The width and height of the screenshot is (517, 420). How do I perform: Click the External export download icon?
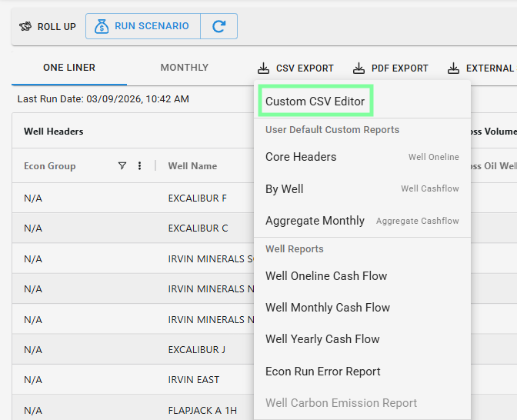454,68
